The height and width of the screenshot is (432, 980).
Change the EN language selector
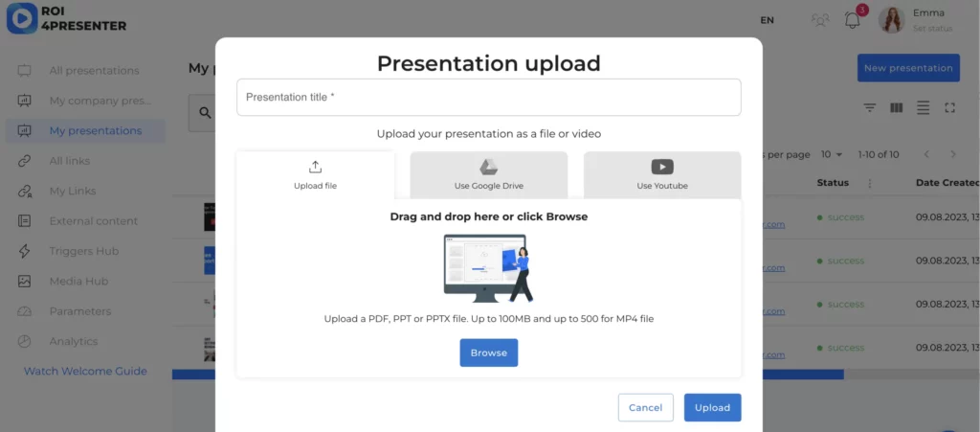coord(767,20)
